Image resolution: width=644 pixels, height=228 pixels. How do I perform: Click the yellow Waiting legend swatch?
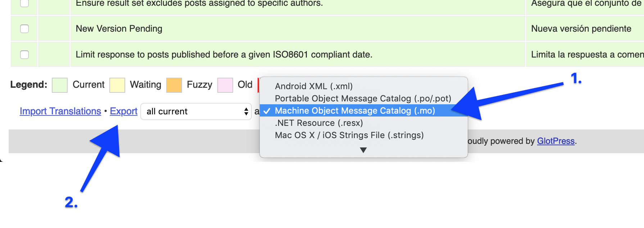pos(117,85)
